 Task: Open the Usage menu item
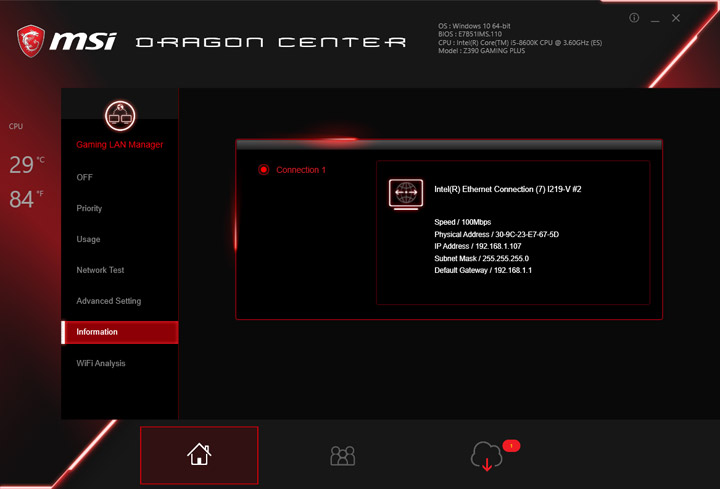(x=88, y=239)
